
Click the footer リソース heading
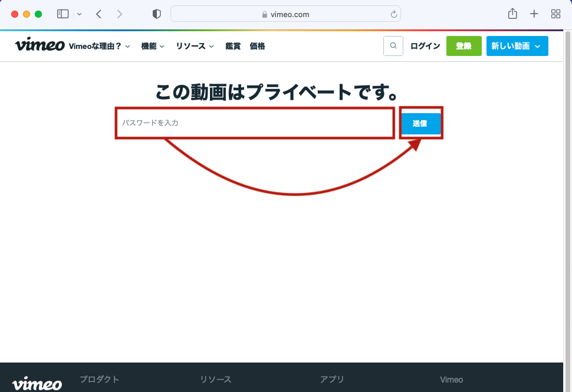216,379
